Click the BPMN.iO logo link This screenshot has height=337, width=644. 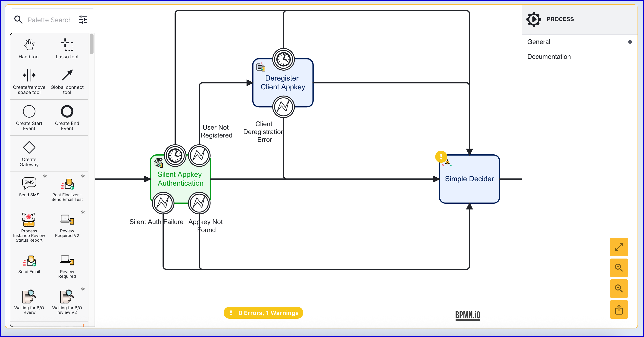(x=468, y=315)
